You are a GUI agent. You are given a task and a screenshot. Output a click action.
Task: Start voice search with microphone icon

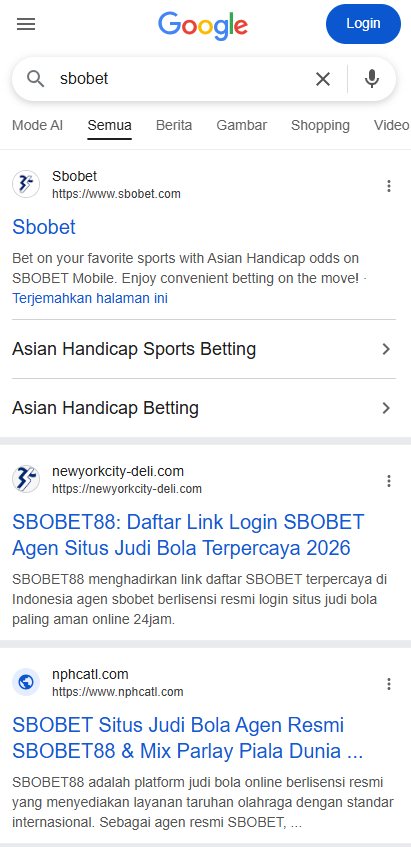pyautogui.click(x=372, y=79)
